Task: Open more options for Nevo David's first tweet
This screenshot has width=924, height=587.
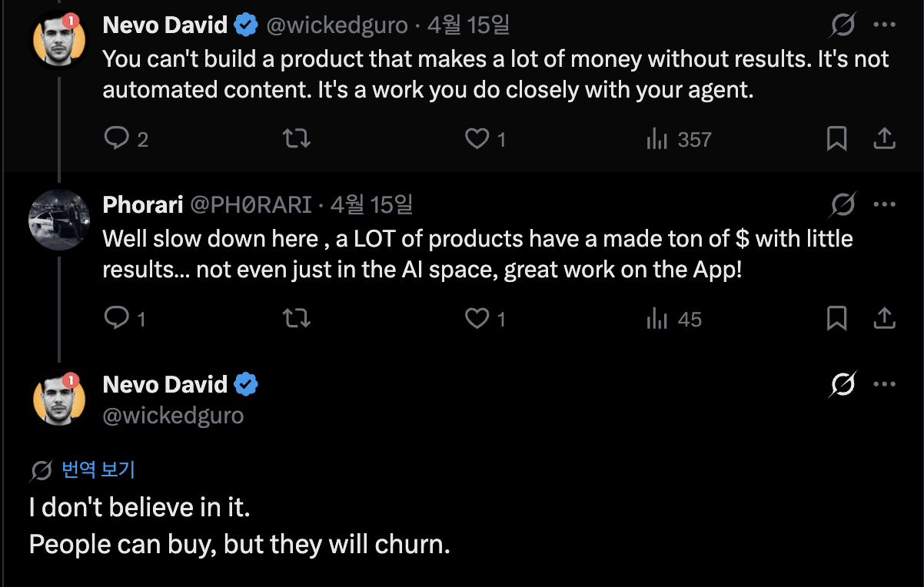Action: pos(885,25)
